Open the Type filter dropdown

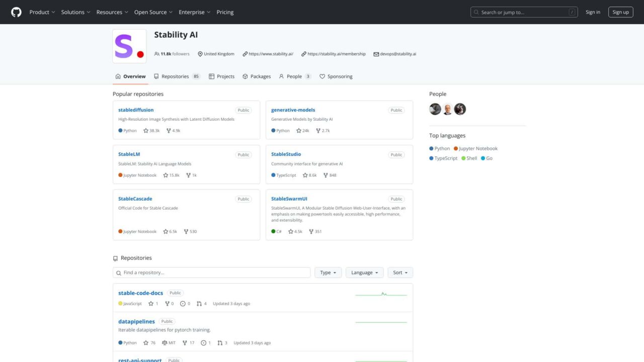[328, 273]
